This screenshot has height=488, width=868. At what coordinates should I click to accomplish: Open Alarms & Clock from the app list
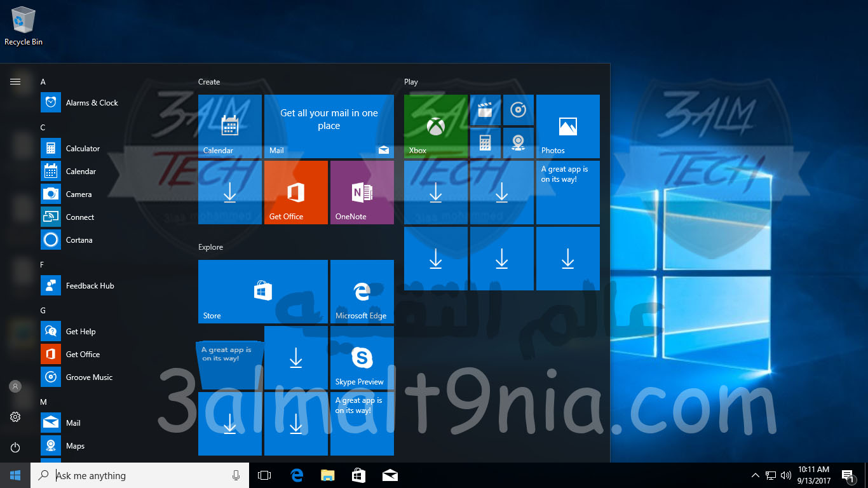108,103
